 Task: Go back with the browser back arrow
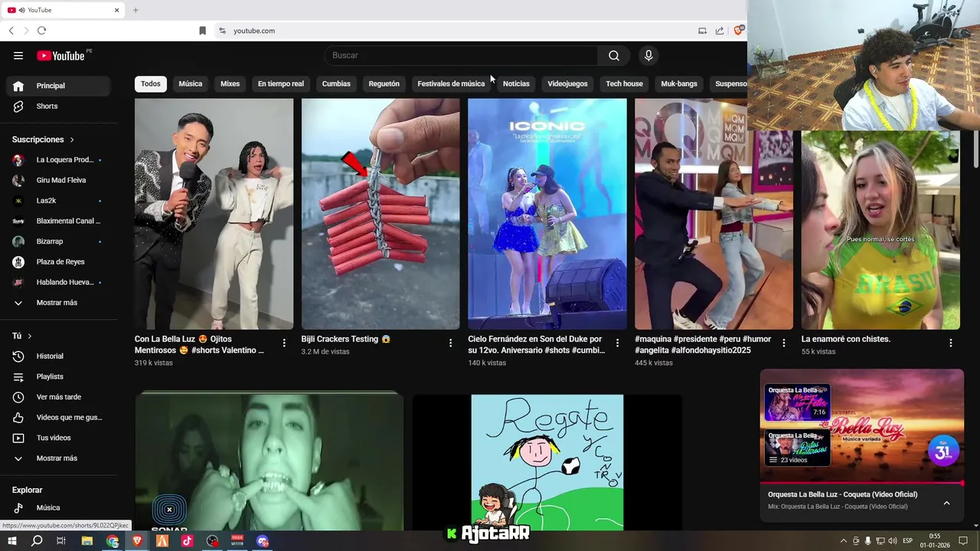pos(11,31)
